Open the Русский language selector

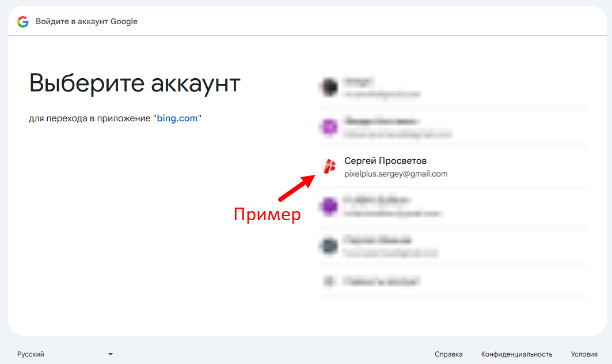[31, 354]
